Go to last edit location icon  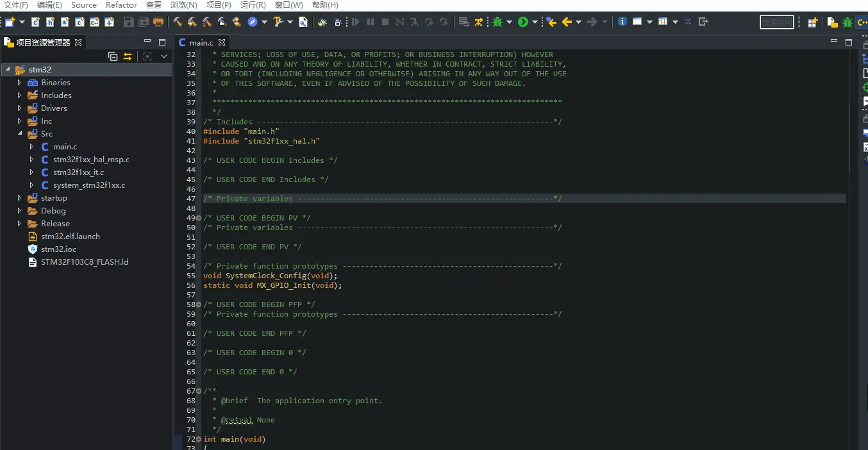(x=551, y=22)
